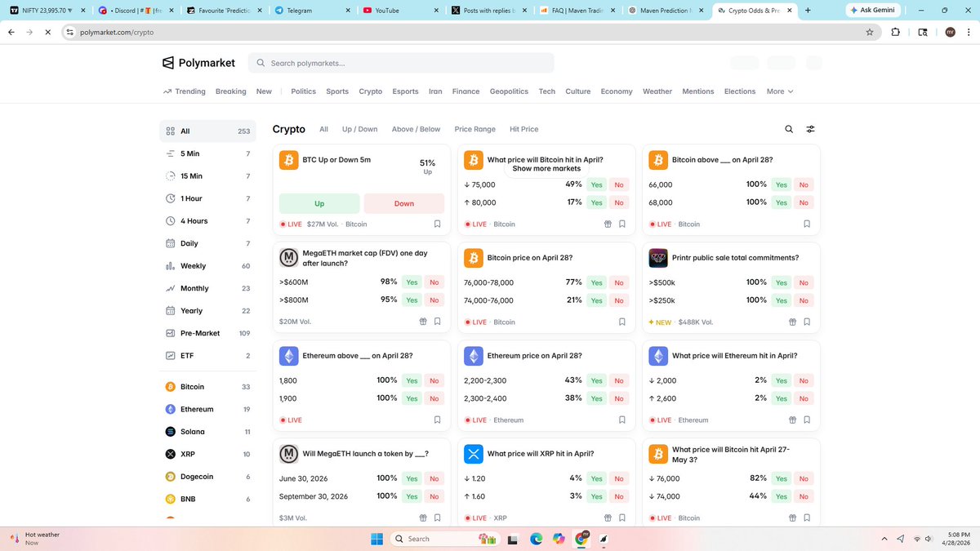Open browser extensions puzzle icon
Viewport: 980px width, 551px height.
pyautogui.click(x=896, y=32)
